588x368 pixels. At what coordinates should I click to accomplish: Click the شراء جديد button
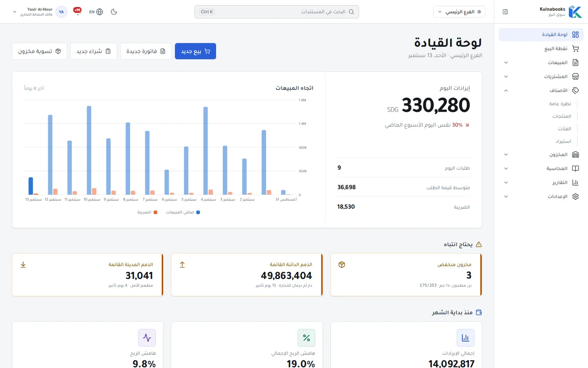click(94, 51)
